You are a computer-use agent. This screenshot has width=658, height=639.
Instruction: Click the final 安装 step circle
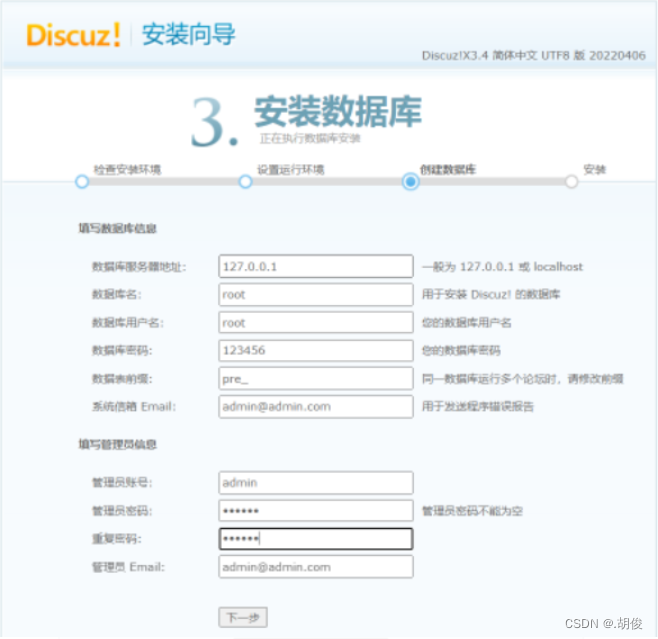[571, 182]
